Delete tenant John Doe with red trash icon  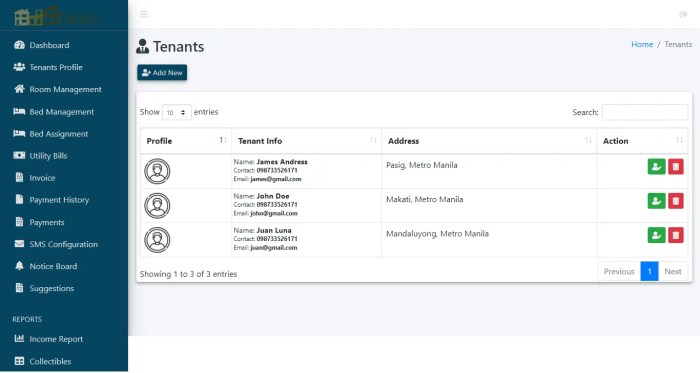675,201
